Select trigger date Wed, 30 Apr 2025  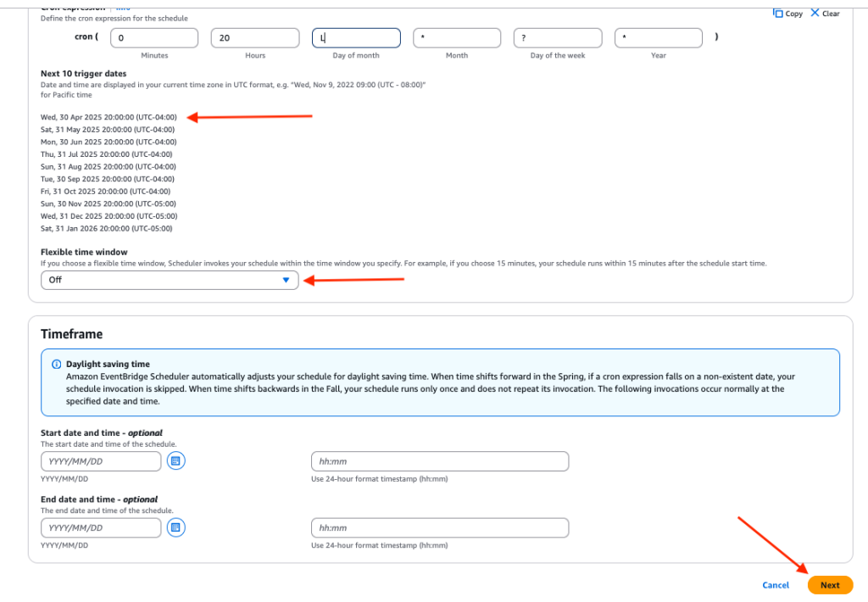[x=108, y=117]
